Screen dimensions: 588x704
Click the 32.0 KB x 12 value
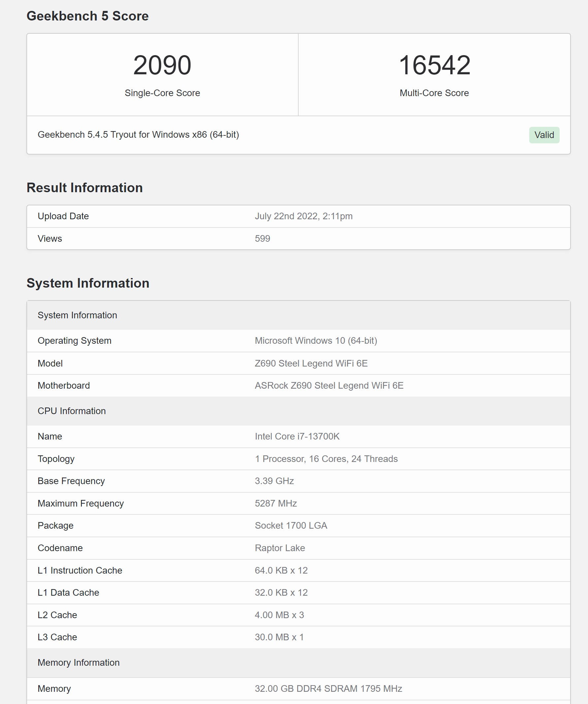pos(281,593)
